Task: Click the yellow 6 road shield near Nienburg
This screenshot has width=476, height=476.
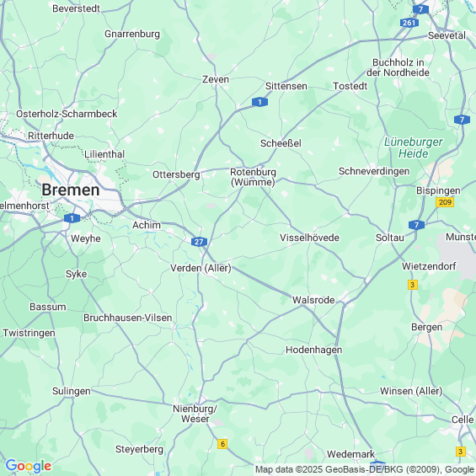Action: (222, 444)
